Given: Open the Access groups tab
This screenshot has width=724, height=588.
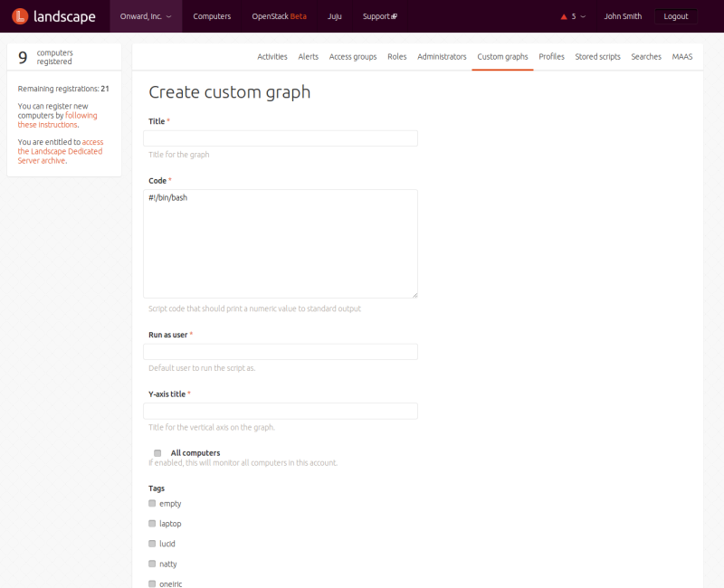Looking at the screenshot, I should click(353, 57).
